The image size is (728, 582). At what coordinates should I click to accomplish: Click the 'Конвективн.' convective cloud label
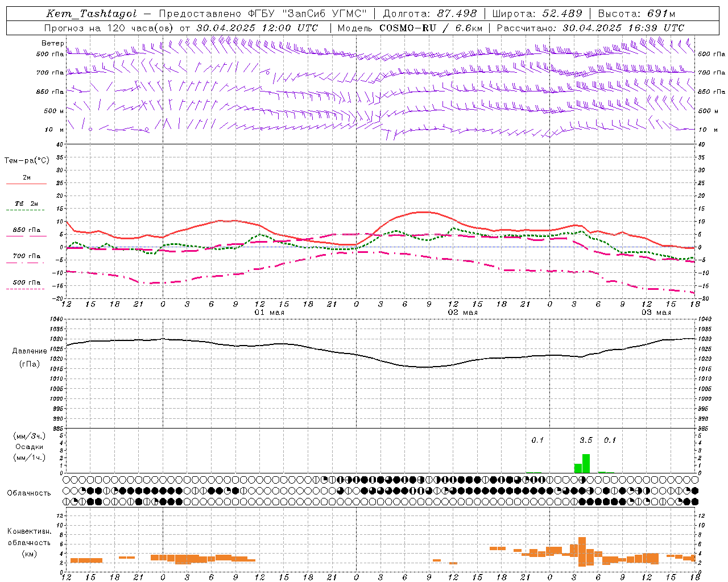[x=30, y=531]
